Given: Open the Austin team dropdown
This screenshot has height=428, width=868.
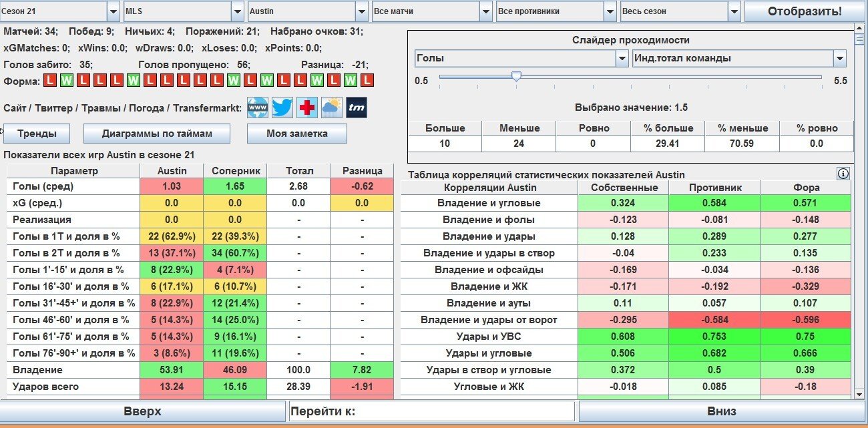Looking at the screenshot, I should point(361,11).
